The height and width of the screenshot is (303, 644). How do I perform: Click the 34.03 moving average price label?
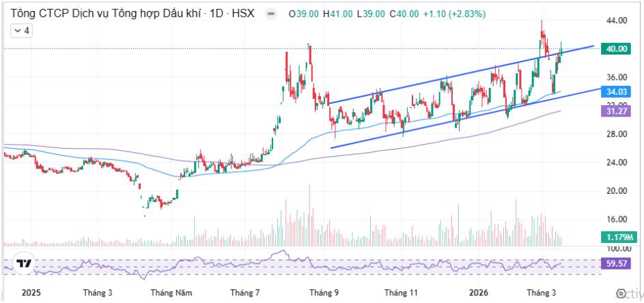[616, 91]
